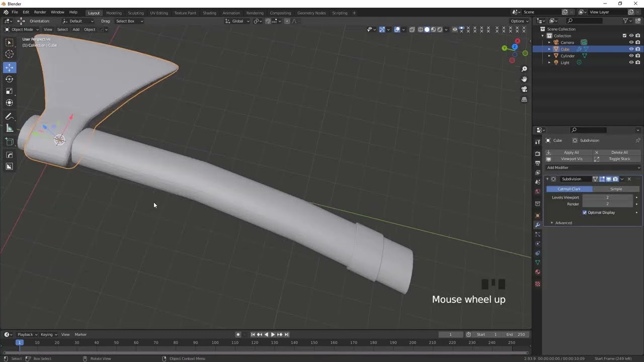Open the viewport Options dropdown

tap(520, 21)
